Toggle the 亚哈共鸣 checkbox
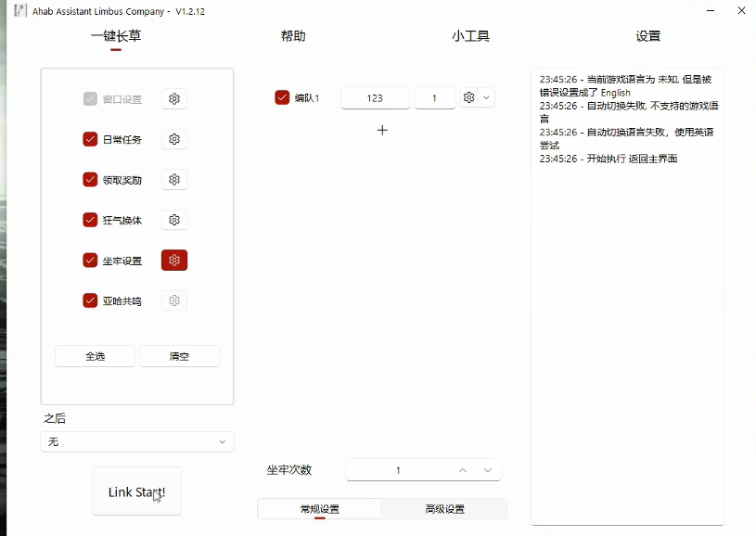 (x=90, y=300)
